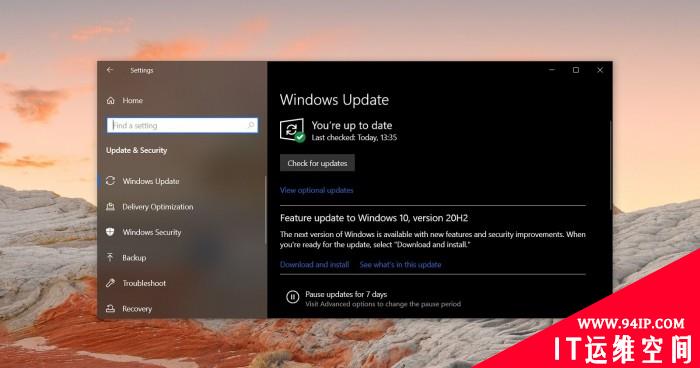
Task: Focus the Find a setting search box
Action: [182, 125]
